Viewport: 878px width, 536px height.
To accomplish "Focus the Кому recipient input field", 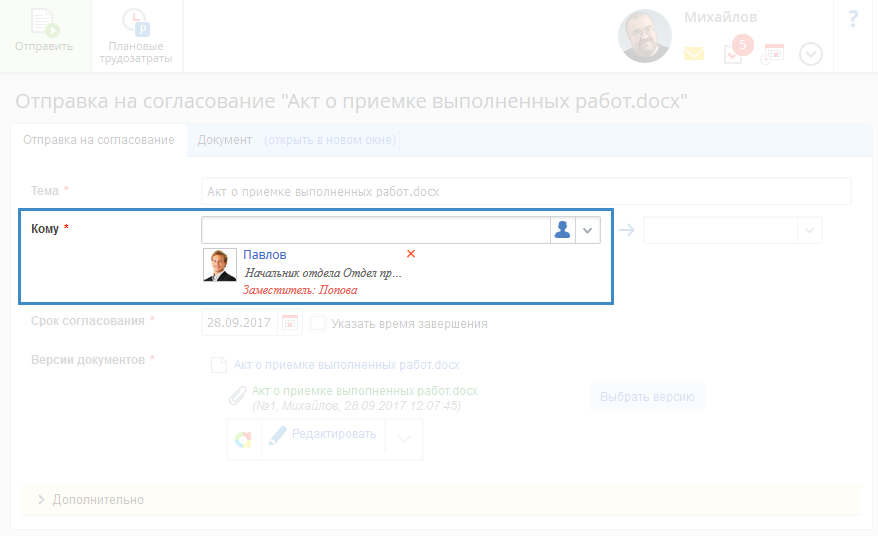I will click(376, 230).
